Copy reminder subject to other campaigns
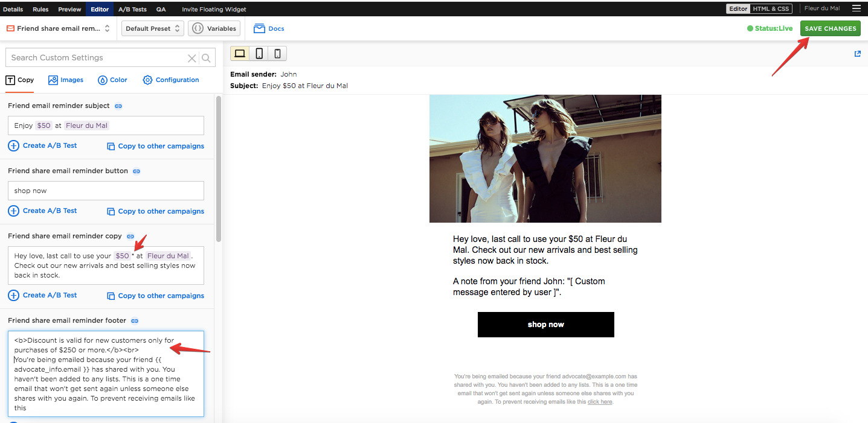The height and width of the screenshot is (423, 868). pos(156,146)
